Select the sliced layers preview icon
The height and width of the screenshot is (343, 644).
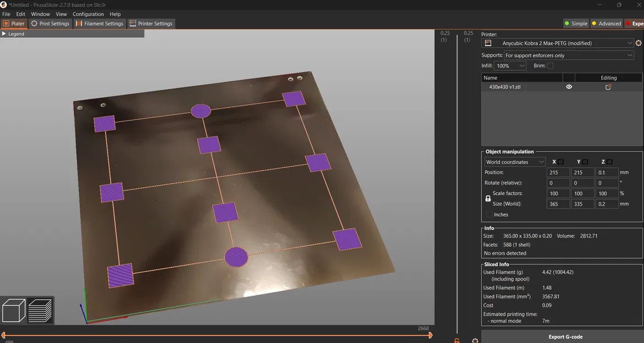click(40, 311)
